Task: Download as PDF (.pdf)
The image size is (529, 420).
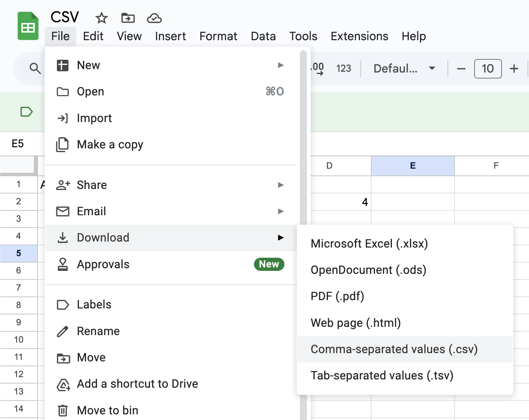Action: point(405,296)
